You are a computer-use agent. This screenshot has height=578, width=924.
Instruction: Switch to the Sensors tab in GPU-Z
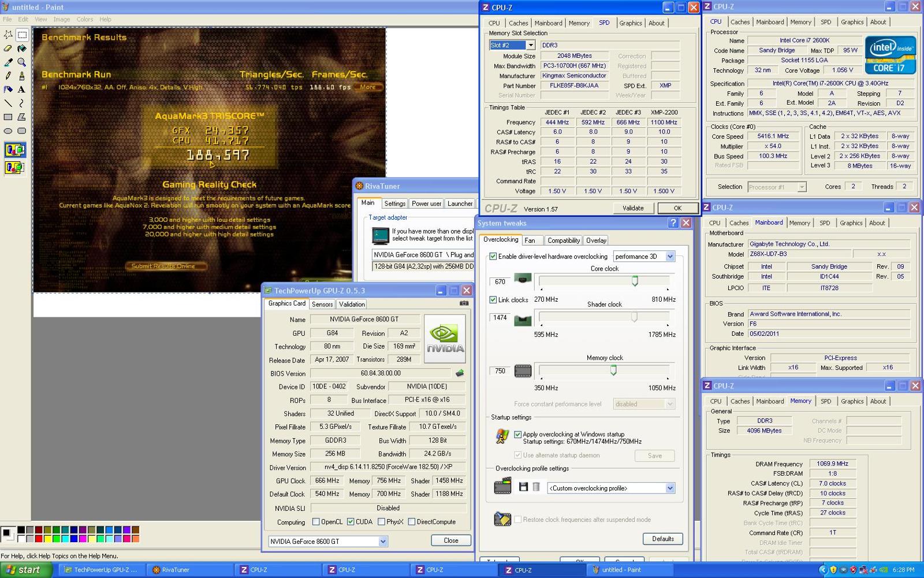322,304
